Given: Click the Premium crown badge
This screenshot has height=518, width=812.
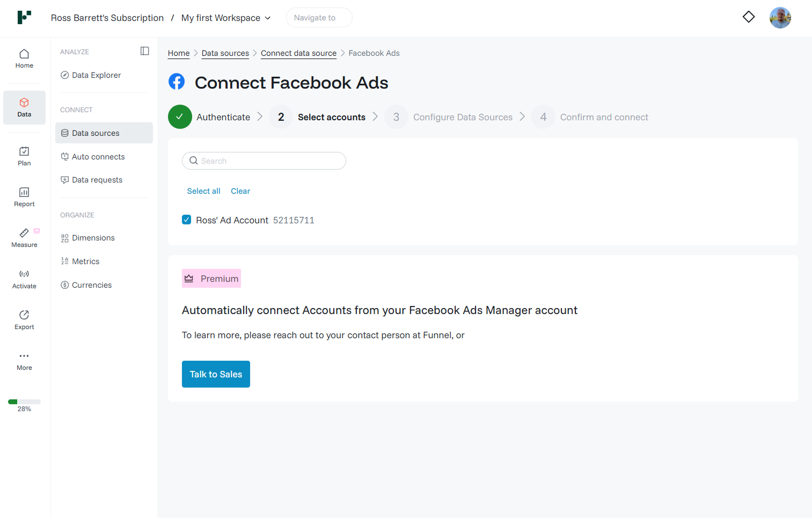Looking at the screenshot, I should pos(211,279).
